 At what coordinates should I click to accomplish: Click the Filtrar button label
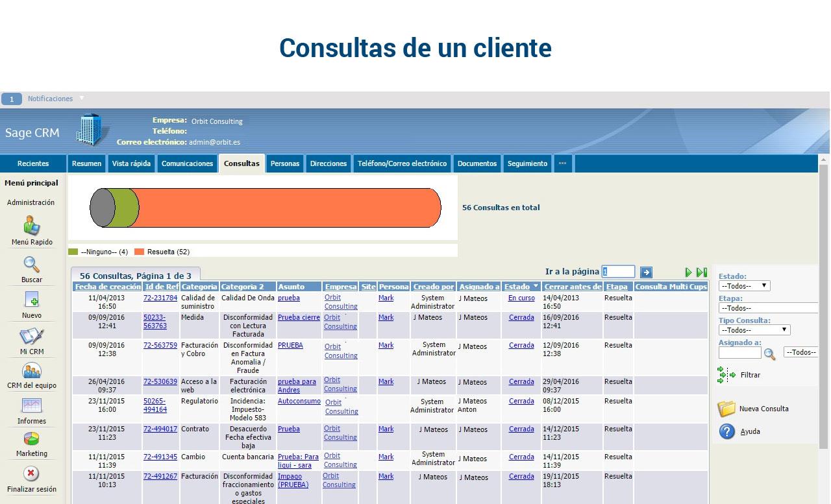(750, 375)
